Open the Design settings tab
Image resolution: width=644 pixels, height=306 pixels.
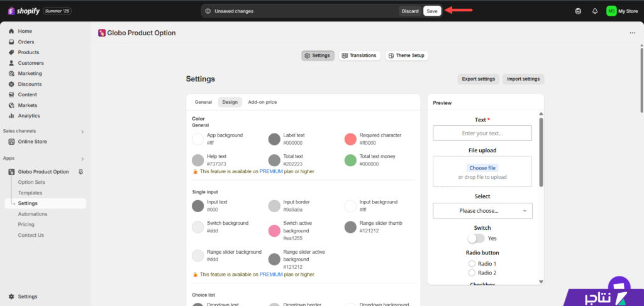[230, 102]
